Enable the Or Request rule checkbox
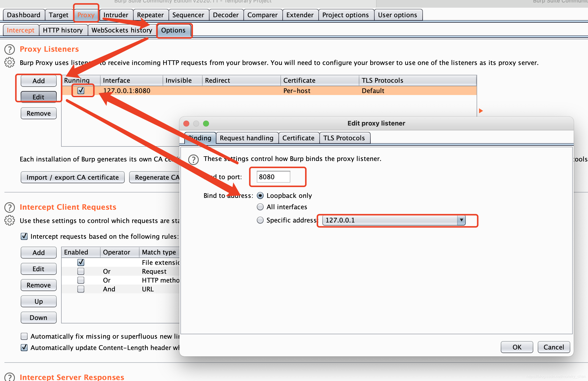Viewport: 588px width, 381px height. point(81,271)
